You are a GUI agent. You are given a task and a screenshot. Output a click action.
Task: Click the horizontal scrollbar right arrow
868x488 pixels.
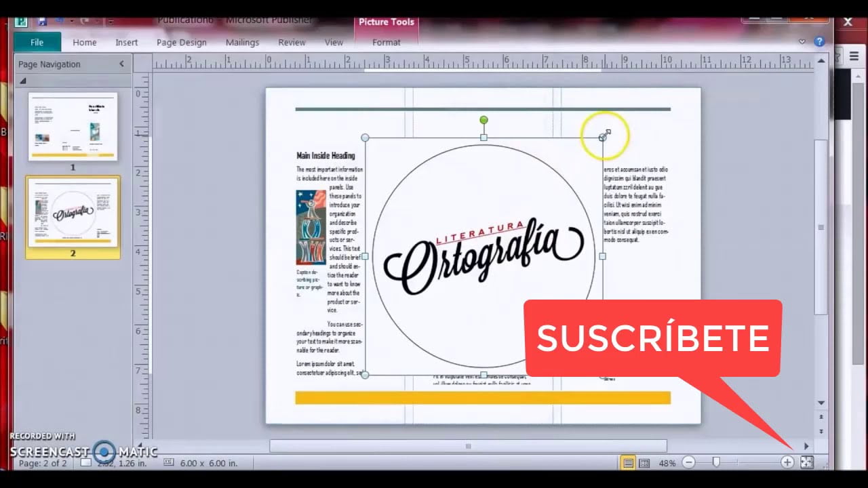806,446
